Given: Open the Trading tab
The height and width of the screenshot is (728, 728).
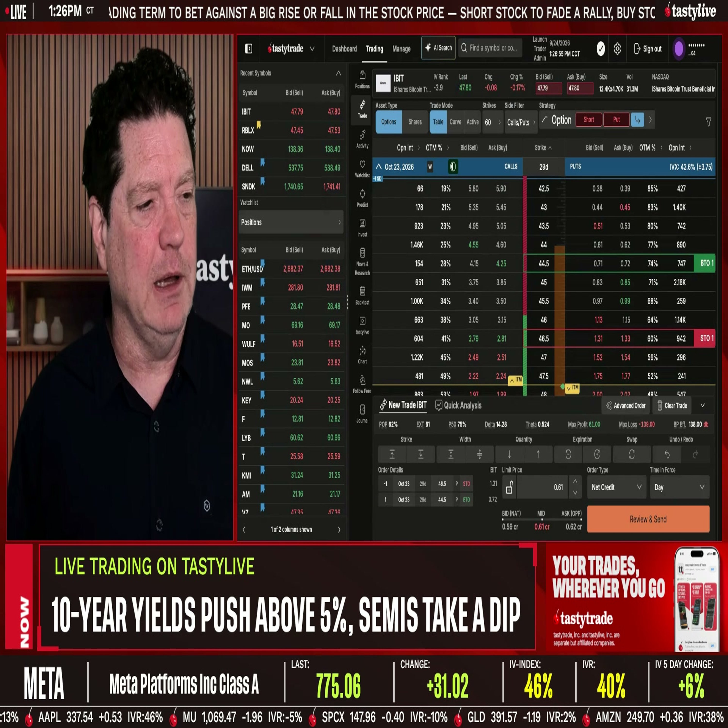Looking at the screenshot, I should (374, 49).
